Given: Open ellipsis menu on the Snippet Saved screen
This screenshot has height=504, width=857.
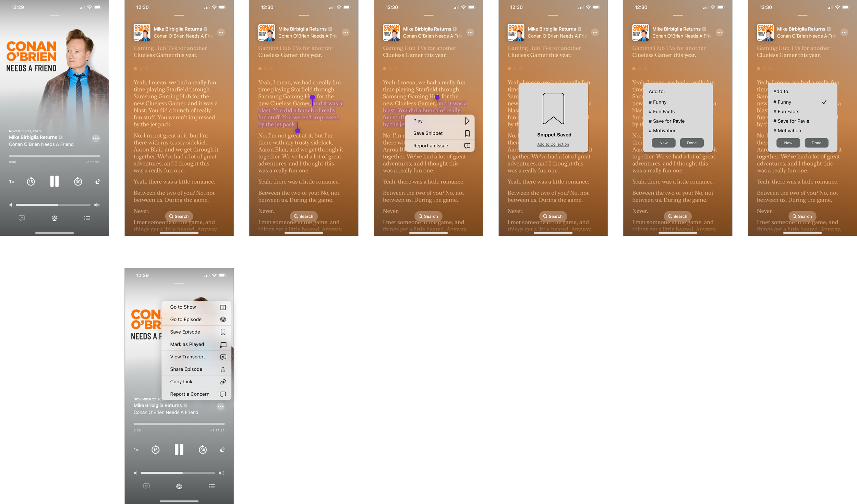Looking at the screenshot, I should tap(595, 33).
